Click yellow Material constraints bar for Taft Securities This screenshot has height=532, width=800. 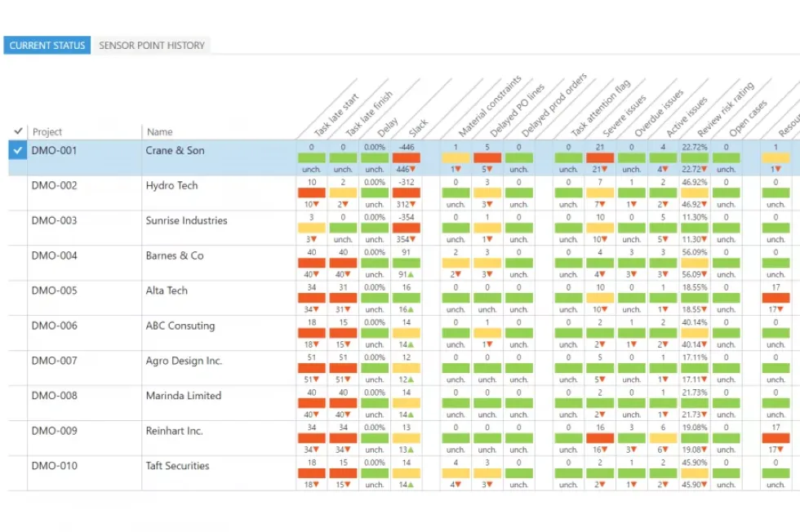(456, 473)
